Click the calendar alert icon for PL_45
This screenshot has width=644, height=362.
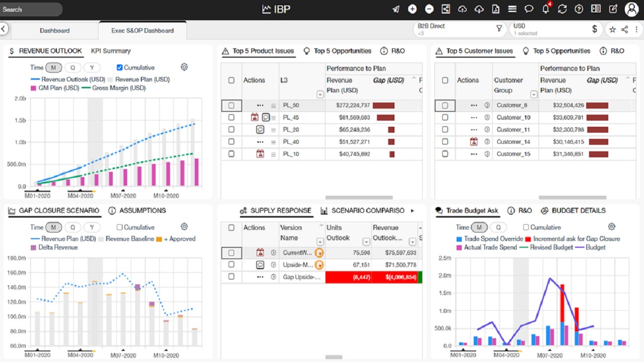(x=255, y=117)
